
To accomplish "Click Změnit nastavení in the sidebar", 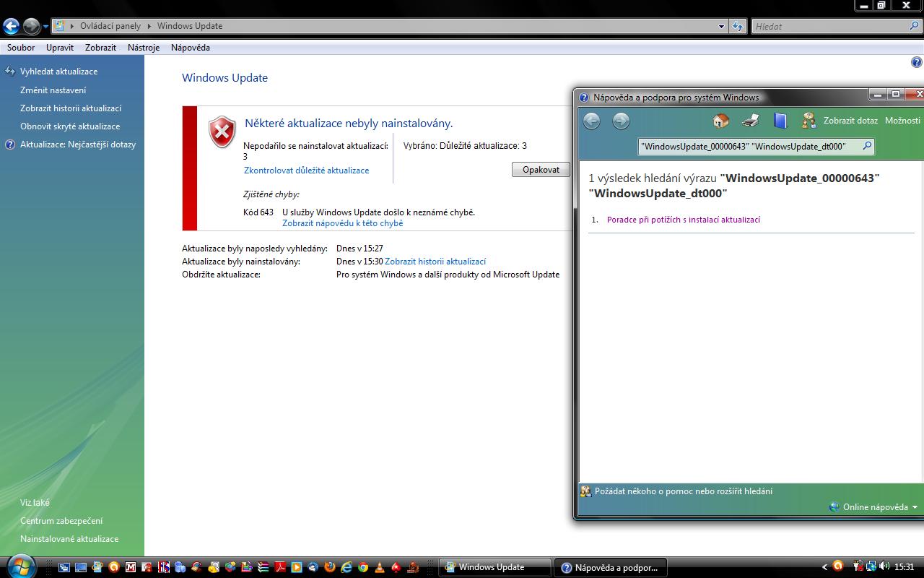I will pyautogui.click(x=53, y=90).
